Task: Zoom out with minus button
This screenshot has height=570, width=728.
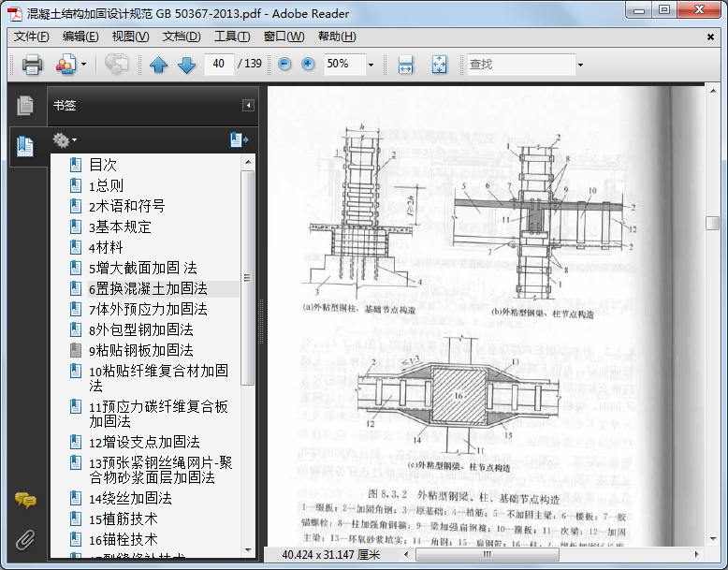Action: click(284, 64)
